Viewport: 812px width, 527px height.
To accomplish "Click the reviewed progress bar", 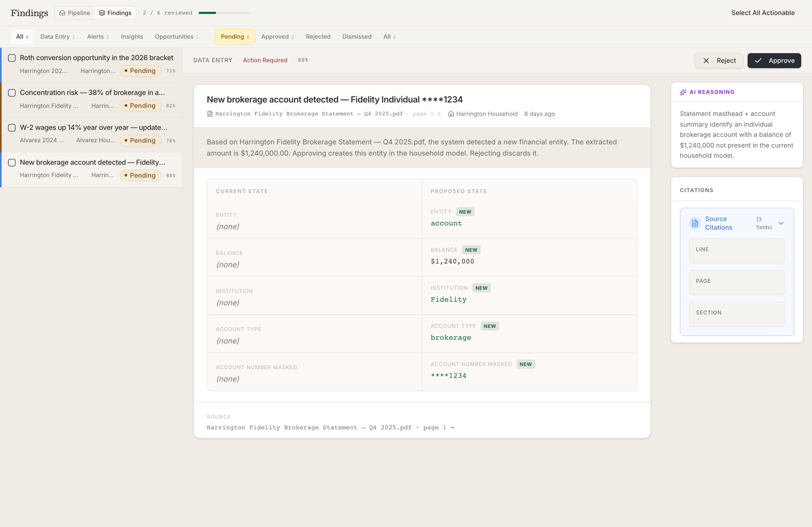I will click(224, 13).
